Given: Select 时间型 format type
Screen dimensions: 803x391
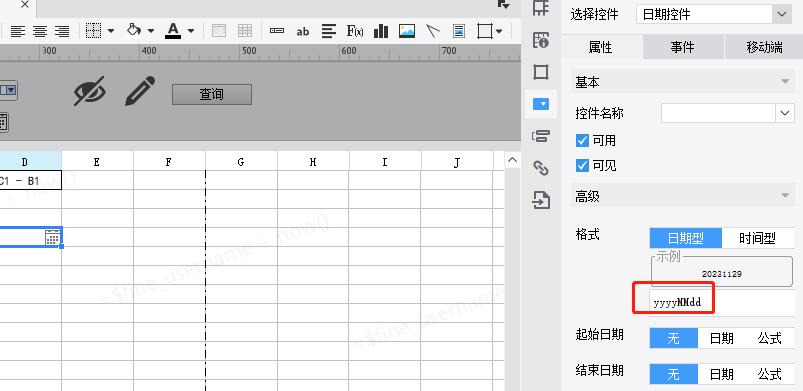Looking at the screenshot, I should pyautogui.click(x=758, y=238).
